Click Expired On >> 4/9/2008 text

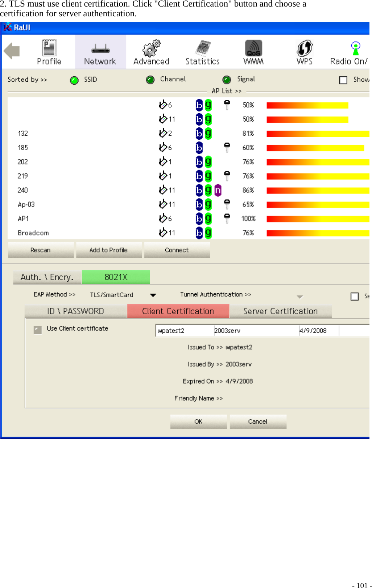click(x=218, y=381)
